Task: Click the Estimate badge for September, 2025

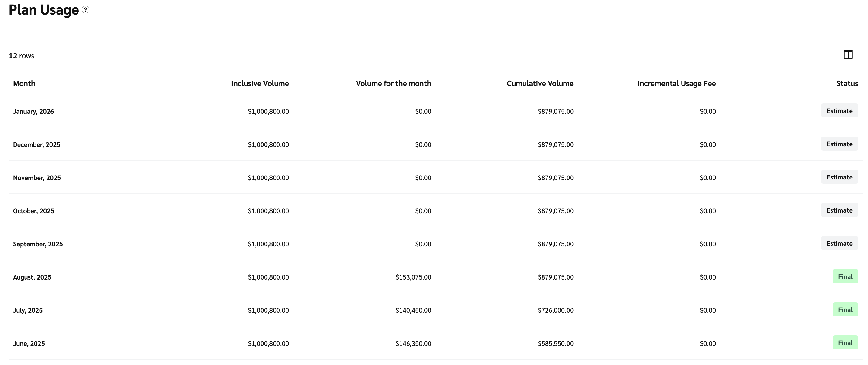Action: tap(839, 243)
